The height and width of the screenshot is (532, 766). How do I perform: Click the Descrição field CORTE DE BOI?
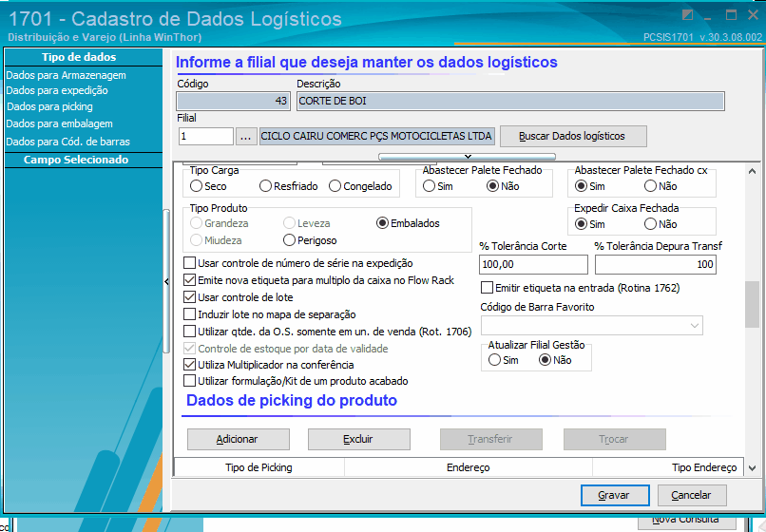click(x=510, y=101)
